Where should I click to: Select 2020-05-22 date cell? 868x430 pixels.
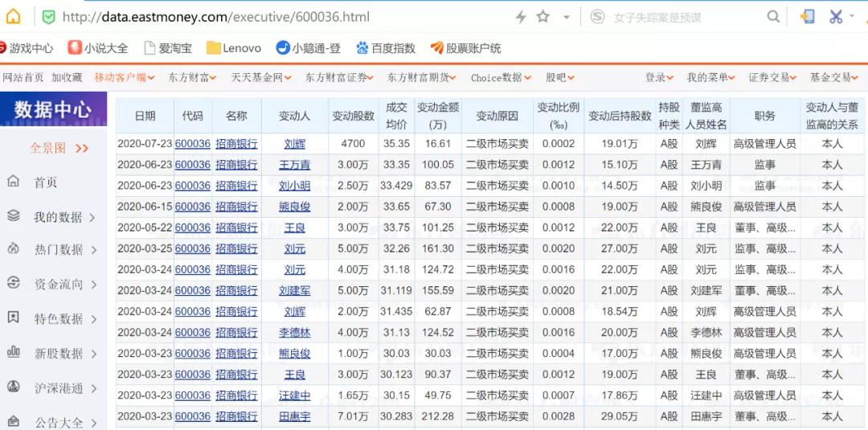145,228
